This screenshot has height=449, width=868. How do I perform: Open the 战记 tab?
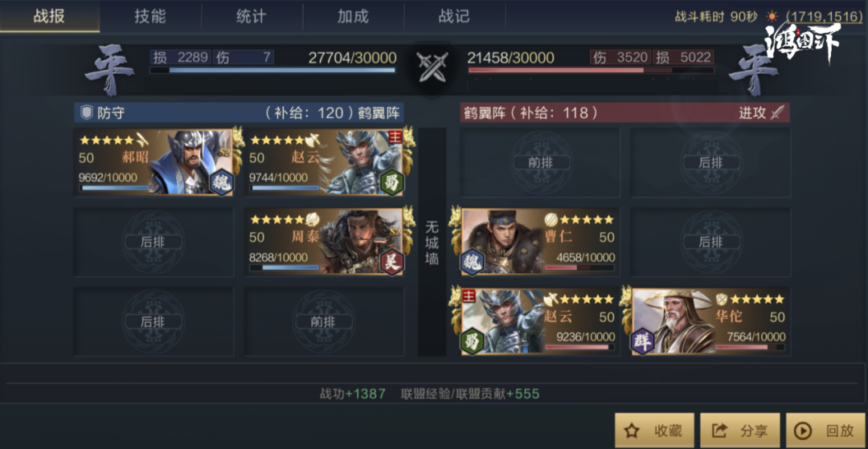[x=454, y=16]
